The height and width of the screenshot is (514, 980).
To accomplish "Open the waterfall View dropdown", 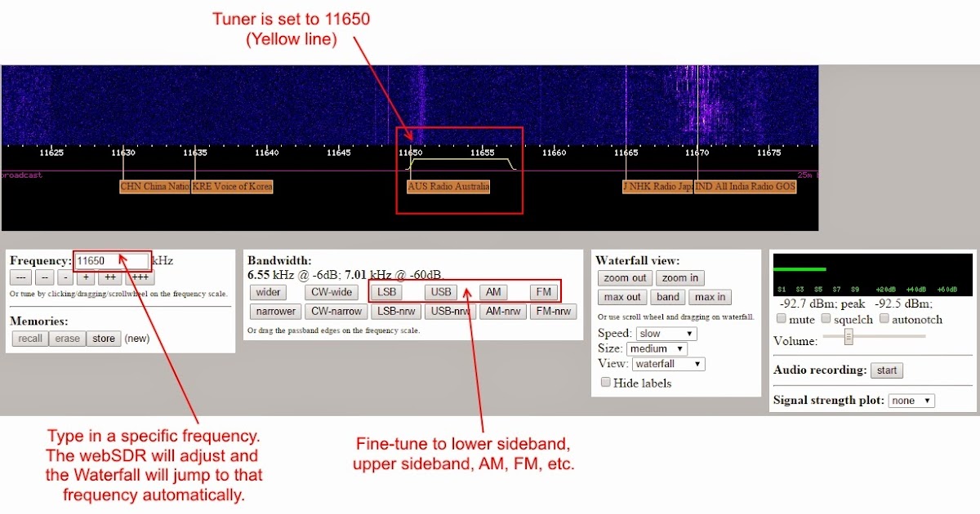I will 669,364.
